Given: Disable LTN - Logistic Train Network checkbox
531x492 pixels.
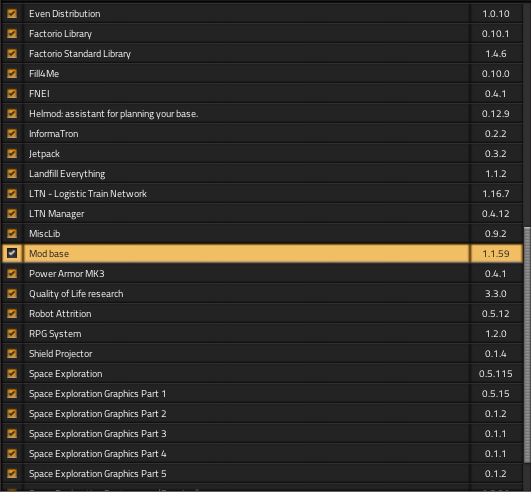Looking at the screenshot, I should click(x=12, y=193).
